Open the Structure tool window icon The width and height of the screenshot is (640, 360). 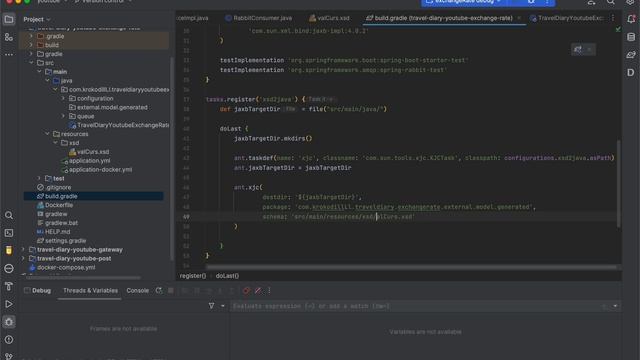pos(9,37)
